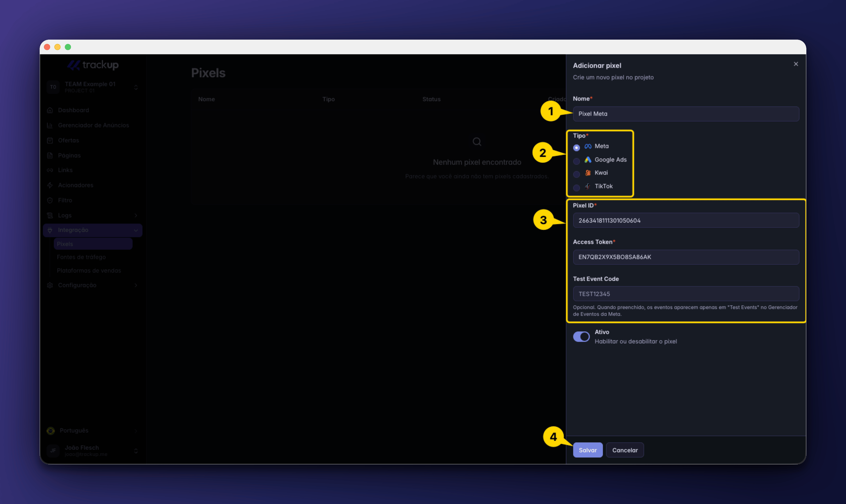Open Plataformas de vendas submenu item
The width and height of the screenshot is (846, 504).
click(93, 271)
